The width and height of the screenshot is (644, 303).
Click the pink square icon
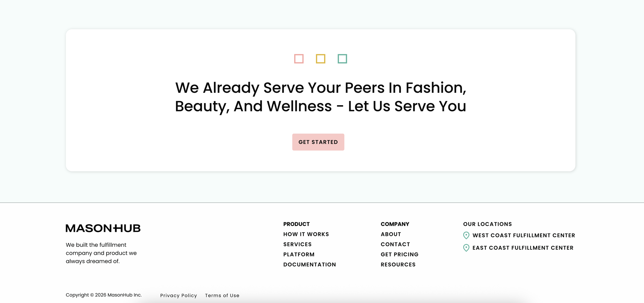(299, 59)
